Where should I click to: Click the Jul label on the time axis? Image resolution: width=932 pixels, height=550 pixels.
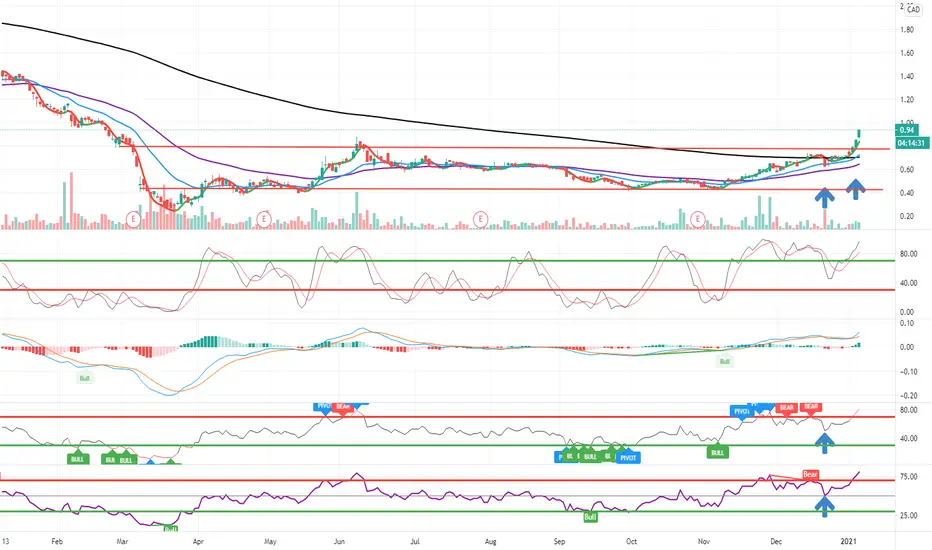point(415,542)
